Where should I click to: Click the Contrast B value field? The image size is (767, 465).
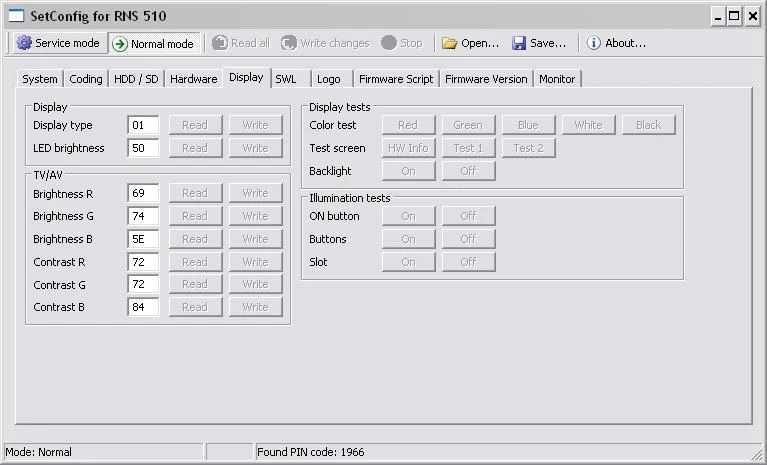[x=143, y=307]
